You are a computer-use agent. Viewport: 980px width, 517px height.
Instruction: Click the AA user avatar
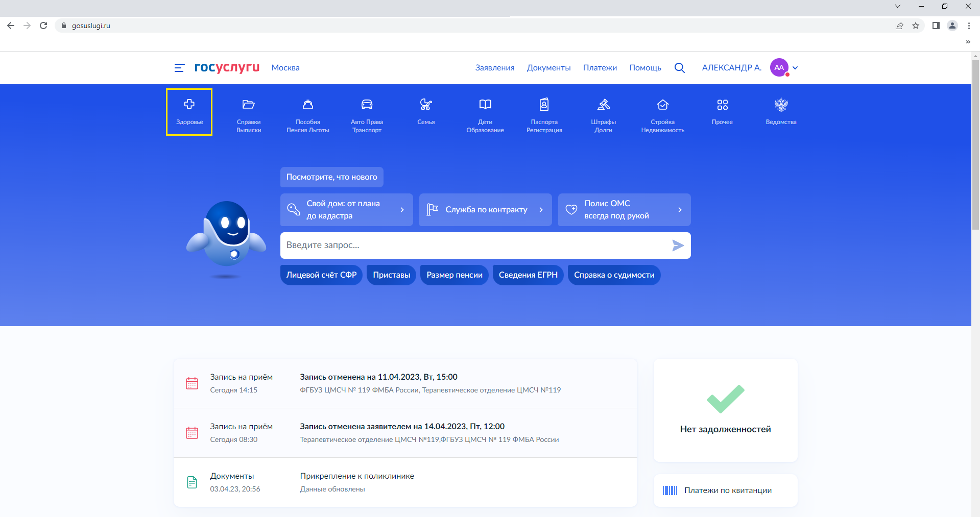click(x=779, y=67)
